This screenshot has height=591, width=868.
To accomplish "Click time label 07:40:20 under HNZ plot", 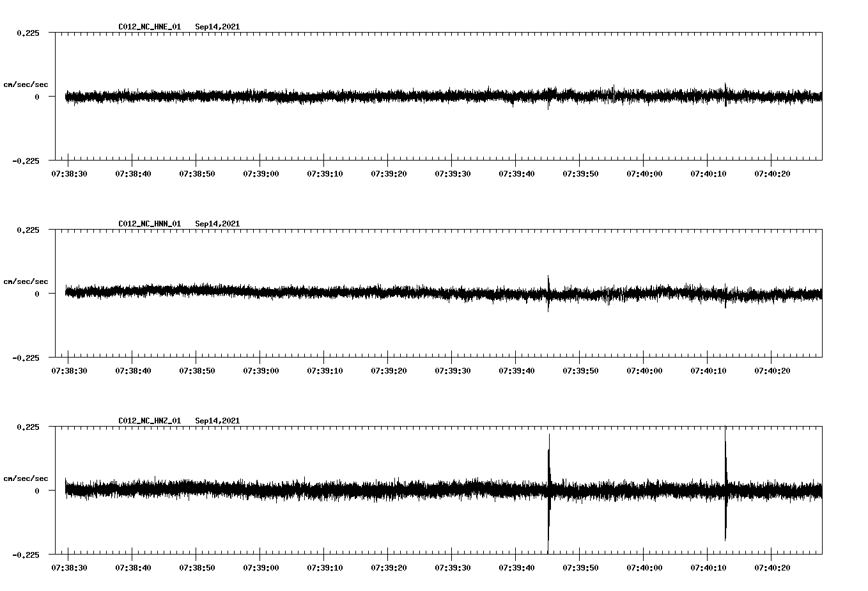I will point(772,568).
